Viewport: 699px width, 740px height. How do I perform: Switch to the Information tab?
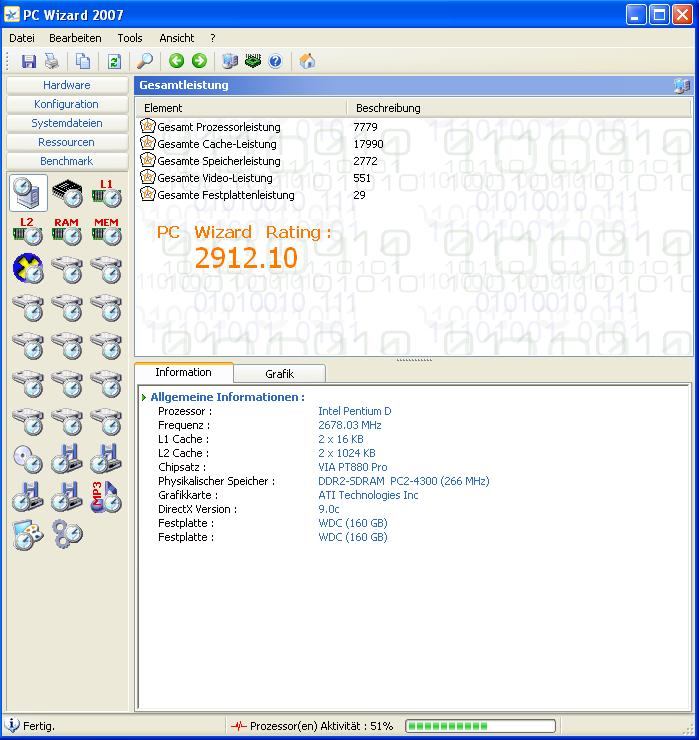(x=184, y=372)
